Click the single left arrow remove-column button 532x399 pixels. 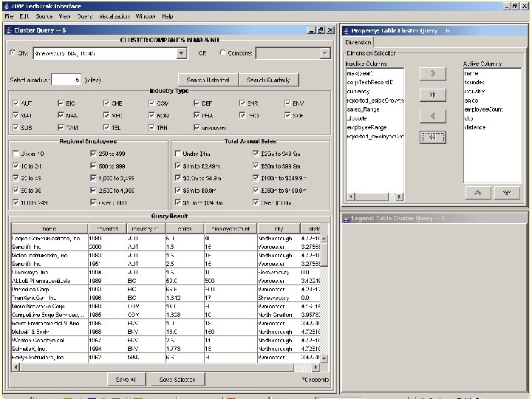pos(432,116)
